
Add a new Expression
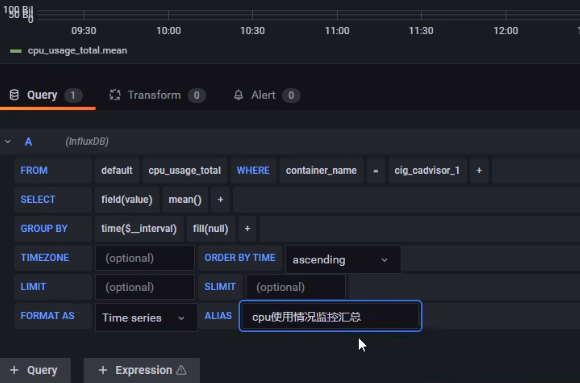[142, 370]
